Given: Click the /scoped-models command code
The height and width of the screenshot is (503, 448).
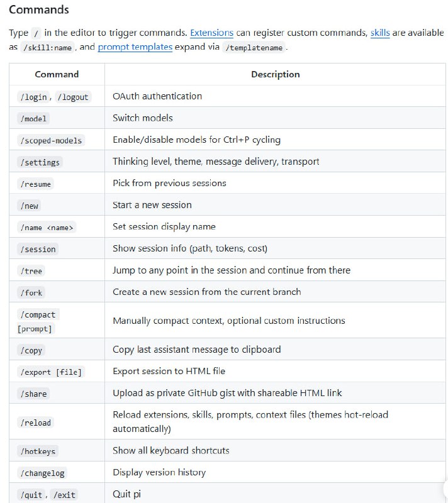Looking at the screenshot, I should pos(51,140).
